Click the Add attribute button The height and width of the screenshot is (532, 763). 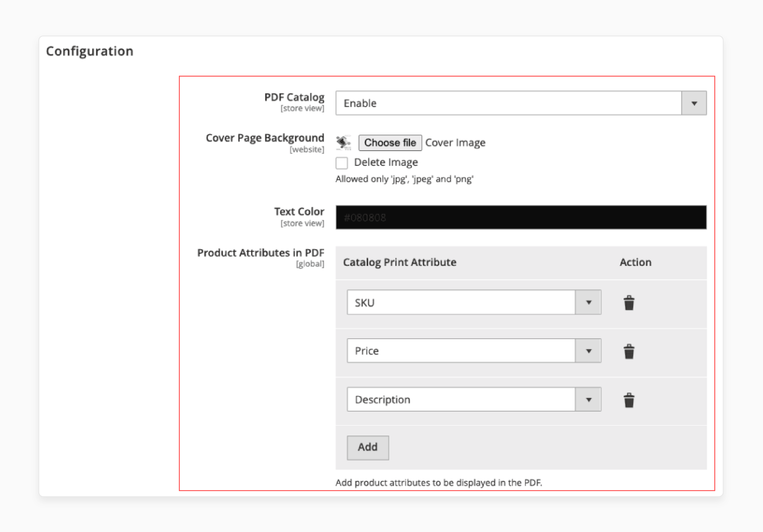[367, 448]
